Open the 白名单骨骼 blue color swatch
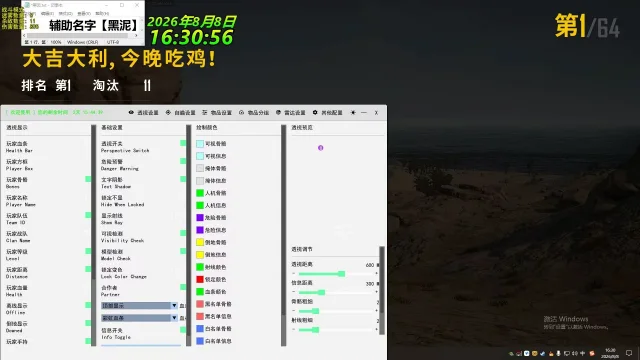The image size is (640, 360). [200, 329]
